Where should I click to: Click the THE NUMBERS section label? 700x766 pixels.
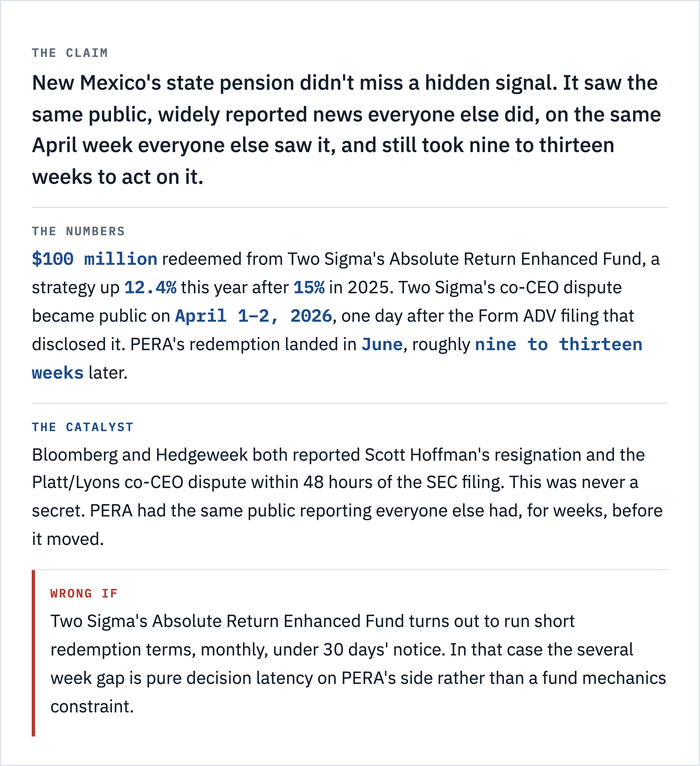[78, 231]
